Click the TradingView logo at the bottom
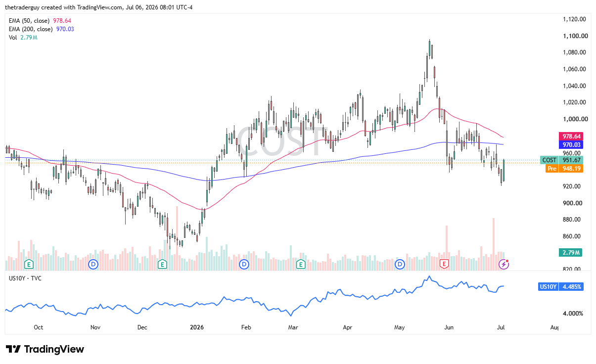 click(x=45, y=349)
